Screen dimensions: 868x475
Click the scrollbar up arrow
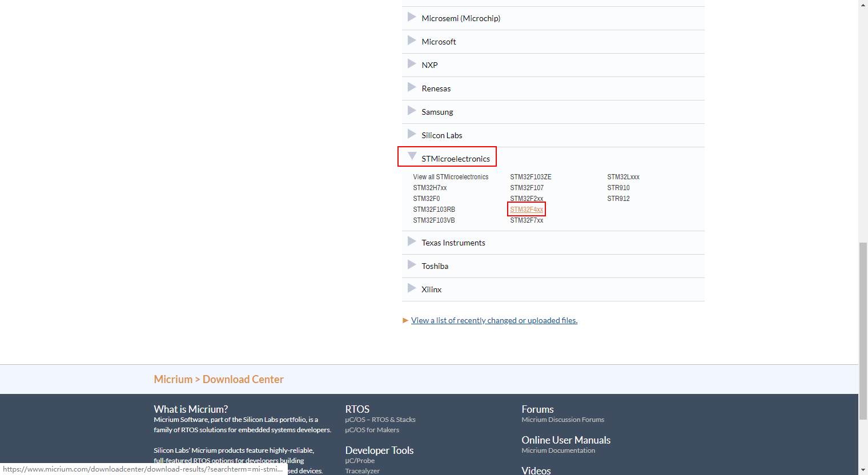point(863,4)
